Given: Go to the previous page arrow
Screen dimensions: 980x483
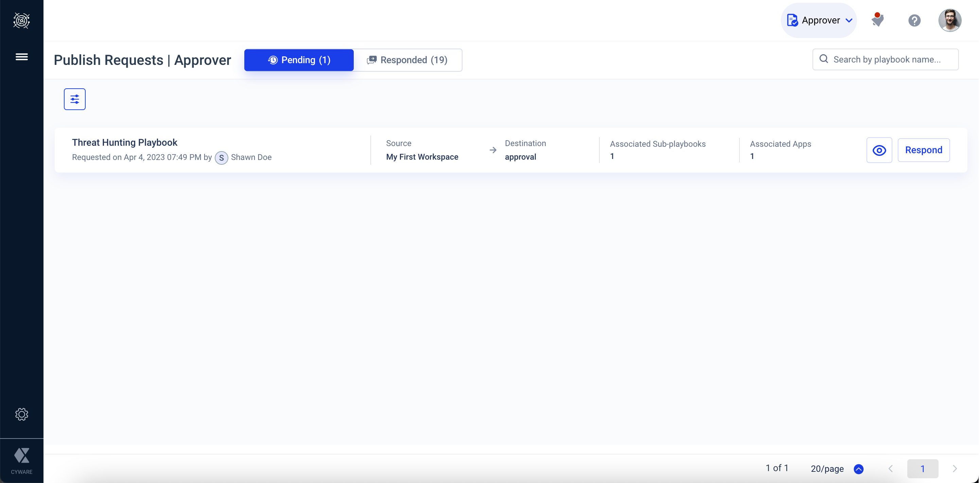Looking at the screenshot, I should coord(890,468).
